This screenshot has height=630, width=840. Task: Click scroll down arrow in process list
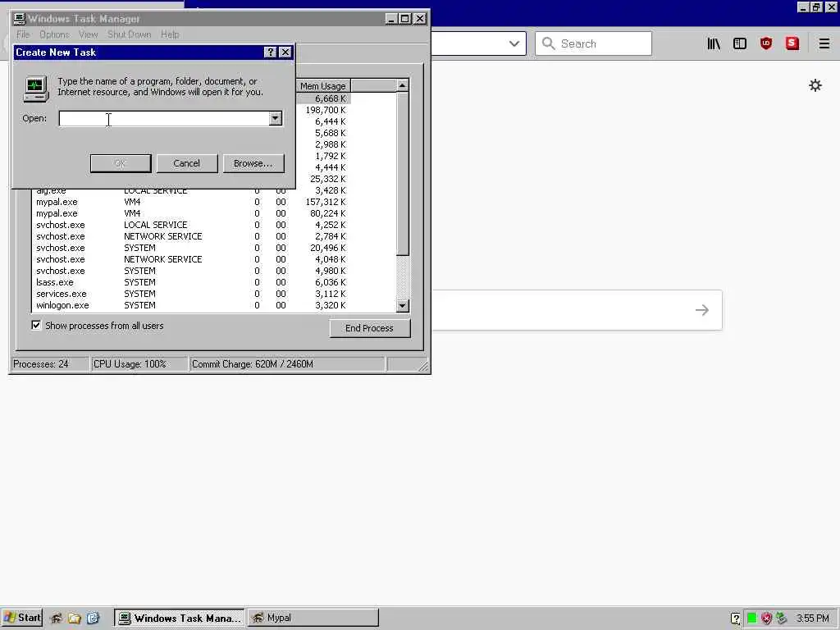click(402, 306)
